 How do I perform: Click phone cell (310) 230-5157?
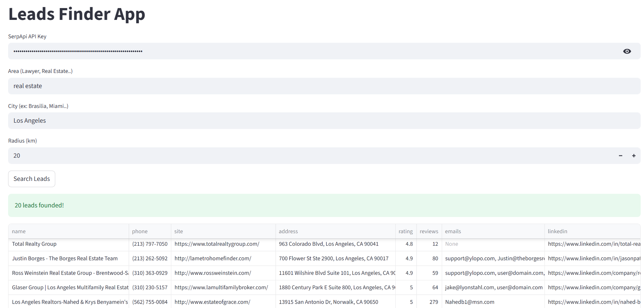150,287
